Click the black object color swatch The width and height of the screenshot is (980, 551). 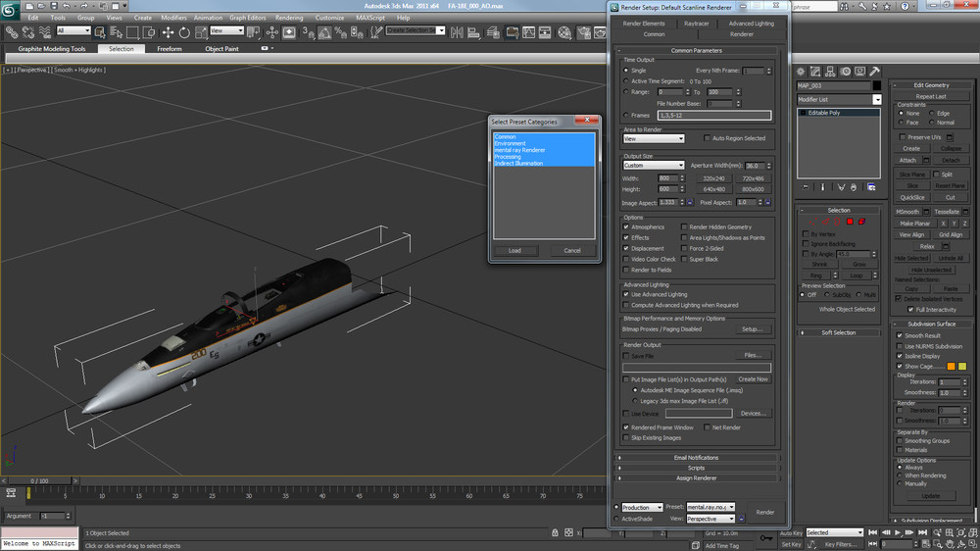point(877,85)
